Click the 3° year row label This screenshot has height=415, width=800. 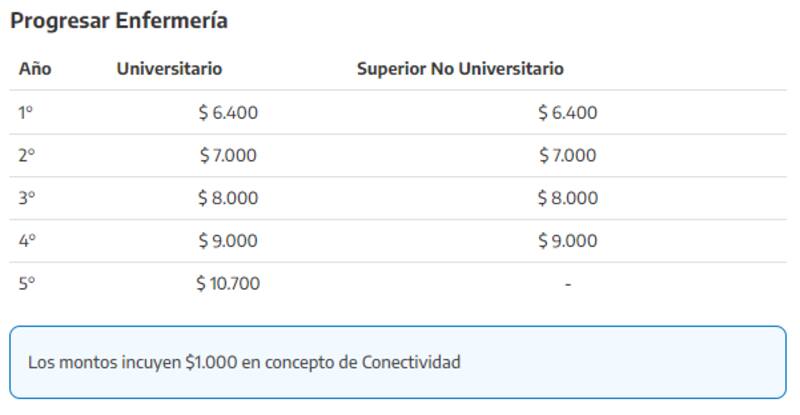point(27,198)
